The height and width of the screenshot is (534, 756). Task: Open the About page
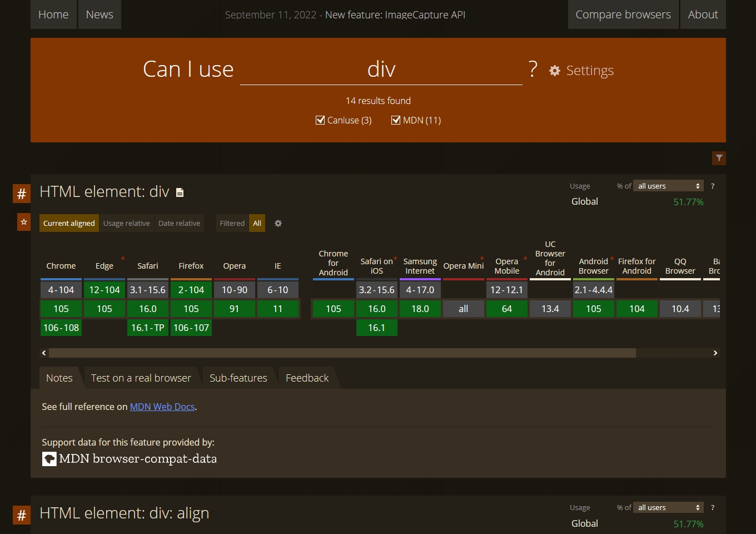pyautogui.click(x=703, y=14)
